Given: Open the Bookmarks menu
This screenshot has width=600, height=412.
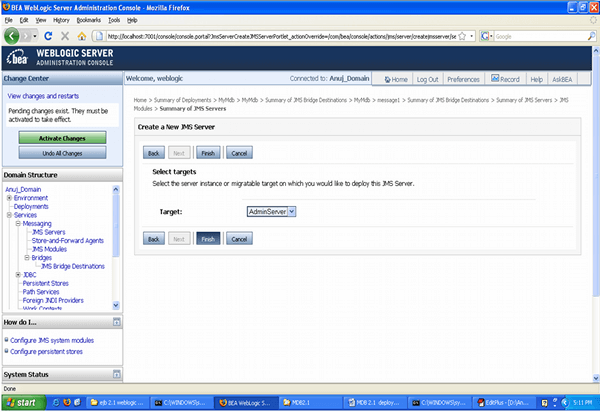Looking at the screenshot, I should click(89, 19).
